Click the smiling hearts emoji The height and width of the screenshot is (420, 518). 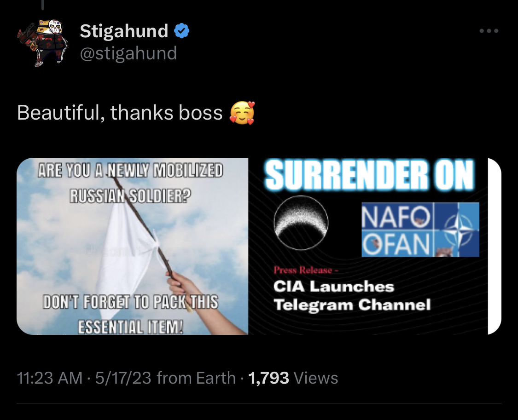point(243,113)
